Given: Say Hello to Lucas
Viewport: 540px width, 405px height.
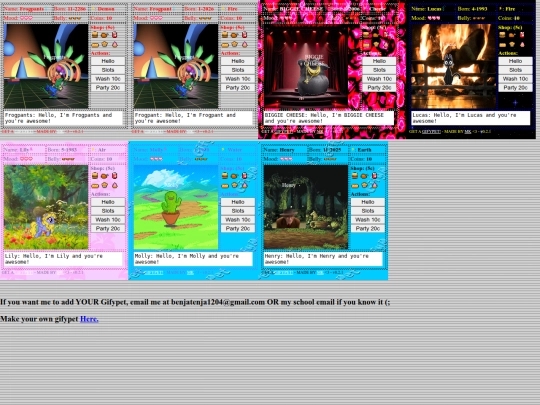Looking at the screenshot, I should 516,61.
